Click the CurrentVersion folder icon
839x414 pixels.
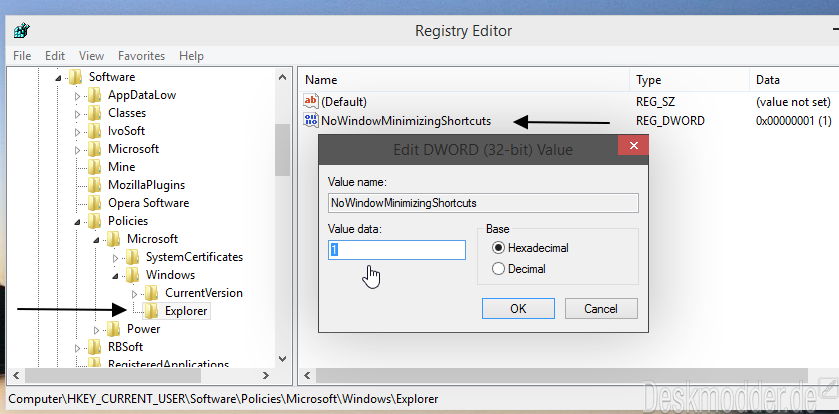151,293
